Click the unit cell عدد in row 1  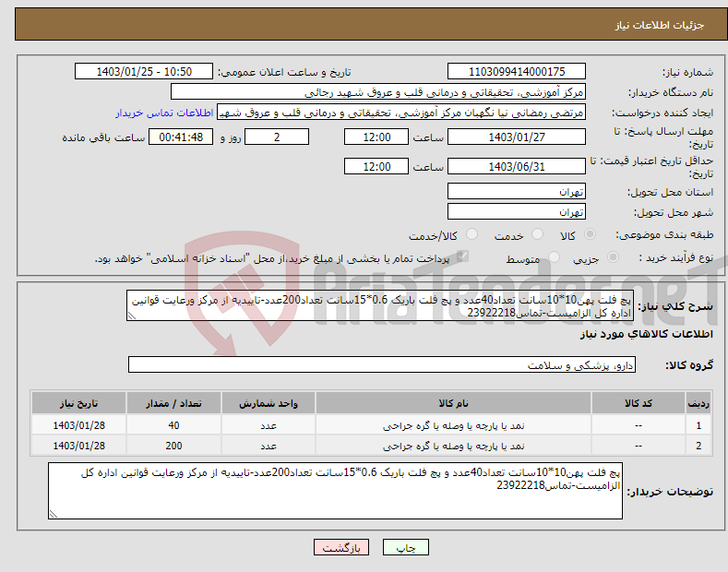coord(269,425)
